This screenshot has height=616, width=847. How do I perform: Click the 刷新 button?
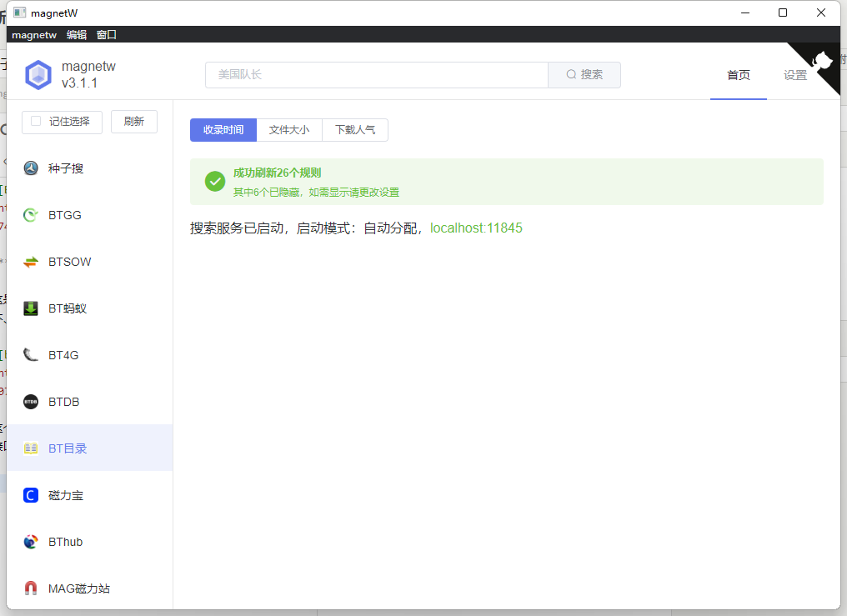(134, 121)
